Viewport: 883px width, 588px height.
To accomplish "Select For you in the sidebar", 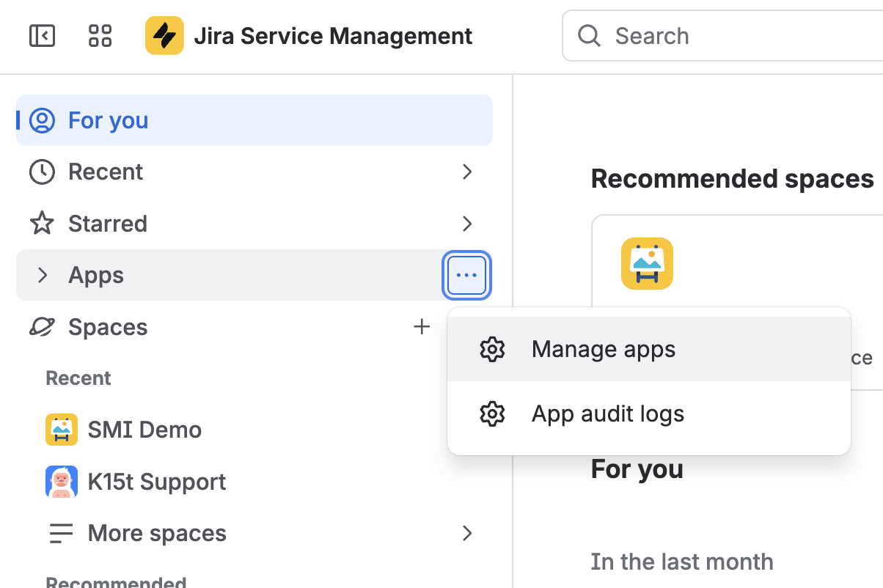I will [x=254, y=120].
